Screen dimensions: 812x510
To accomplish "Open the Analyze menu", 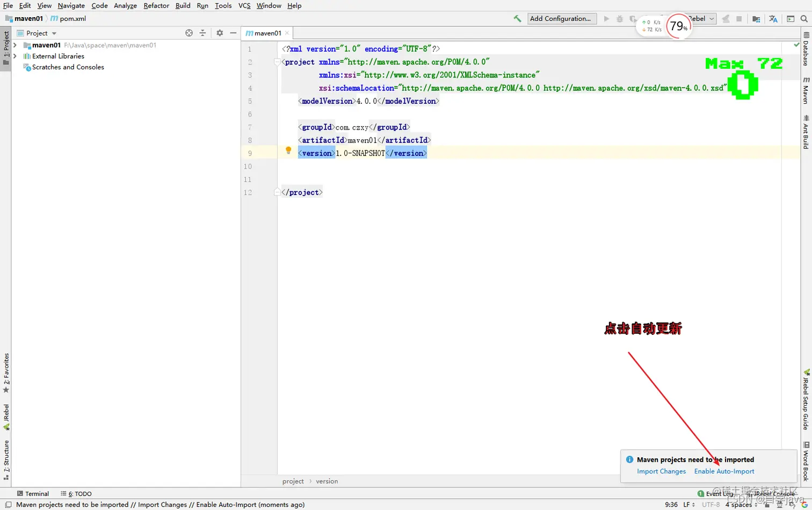I will point(125,5).
